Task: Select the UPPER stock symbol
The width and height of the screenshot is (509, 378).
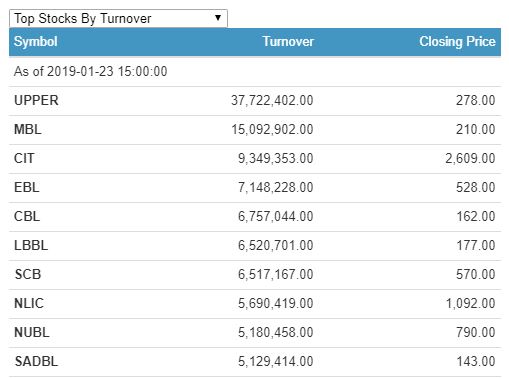Action: 36,100
